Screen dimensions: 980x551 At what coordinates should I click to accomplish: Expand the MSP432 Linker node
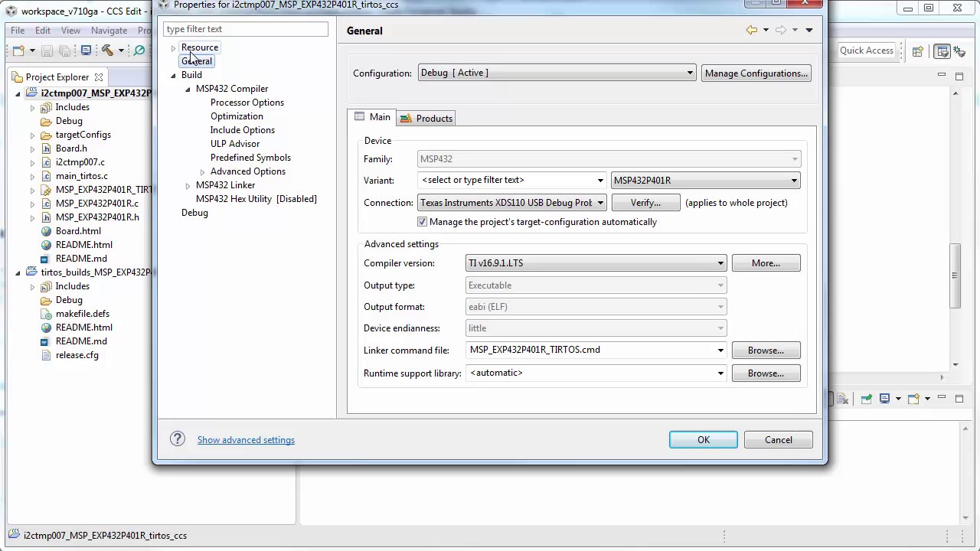coord(188,185)
